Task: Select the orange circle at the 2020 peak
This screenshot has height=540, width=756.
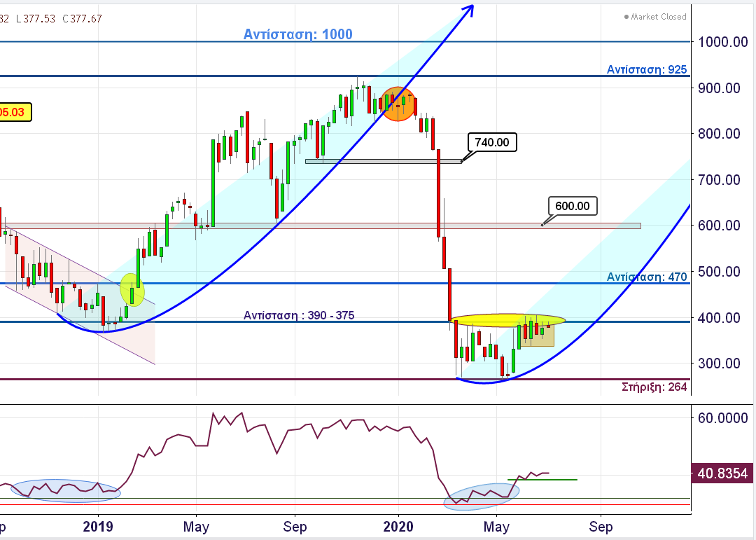Action: coord(398,104)
